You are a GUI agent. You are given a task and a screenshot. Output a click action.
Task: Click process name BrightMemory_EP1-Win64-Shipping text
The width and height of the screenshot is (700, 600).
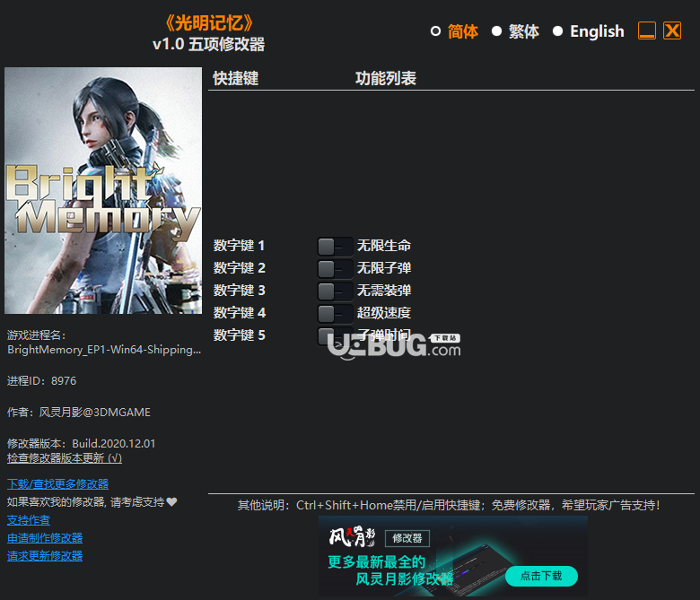point(104,350)
